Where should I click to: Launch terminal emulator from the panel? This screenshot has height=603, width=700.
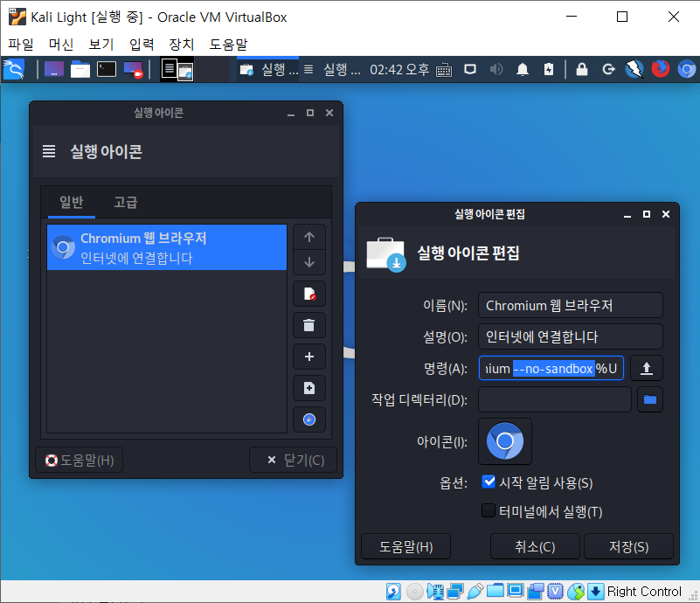pos(107,70)
